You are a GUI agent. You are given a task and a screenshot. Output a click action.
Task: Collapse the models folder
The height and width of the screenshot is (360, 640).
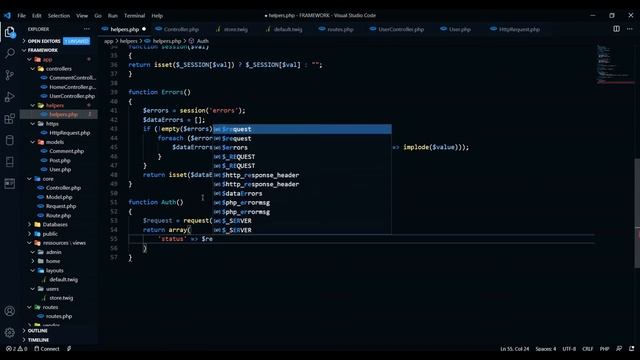[55, 142]
